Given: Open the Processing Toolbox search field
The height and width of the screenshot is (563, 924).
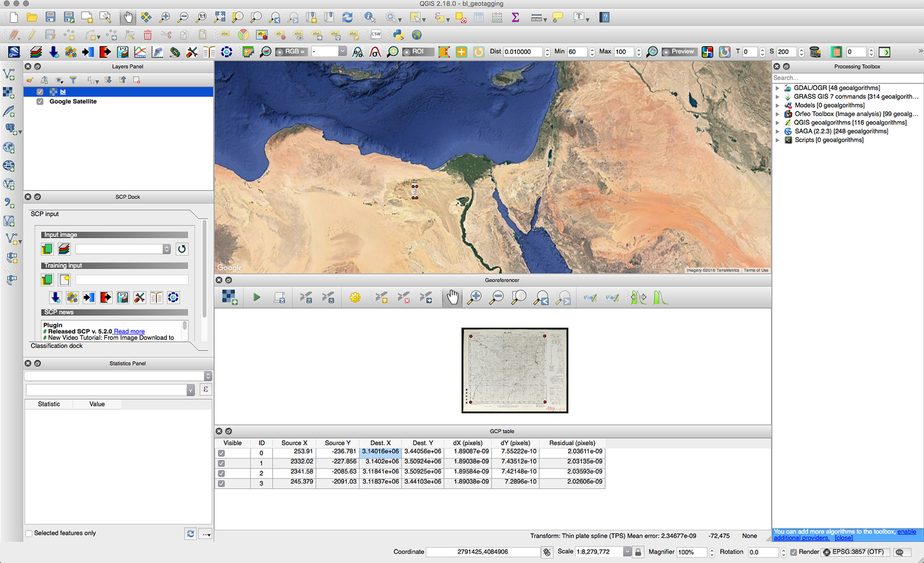Looking at the screenshot, I should pyautogui.click(x=847, y=77).
